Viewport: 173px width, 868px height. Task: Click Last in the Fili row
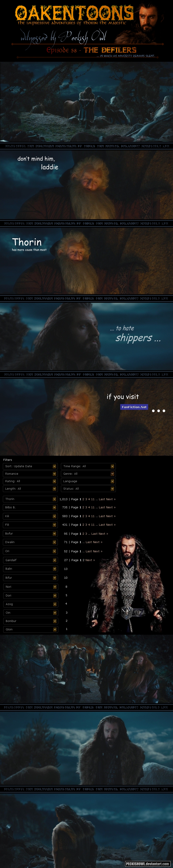pyautogui.click(x=102, y=525)
